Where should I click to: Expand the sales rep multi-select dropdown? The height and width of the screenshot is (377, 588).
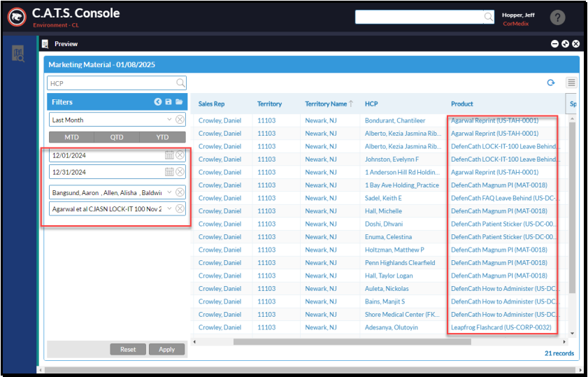pyautogui.click(x=169, y=192)
